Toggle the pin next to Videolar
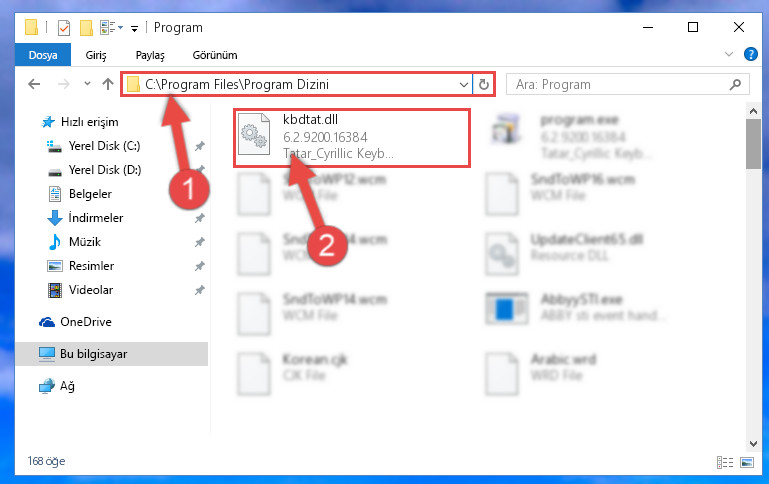This screenshot has height=484, width=769. point(200,290)
